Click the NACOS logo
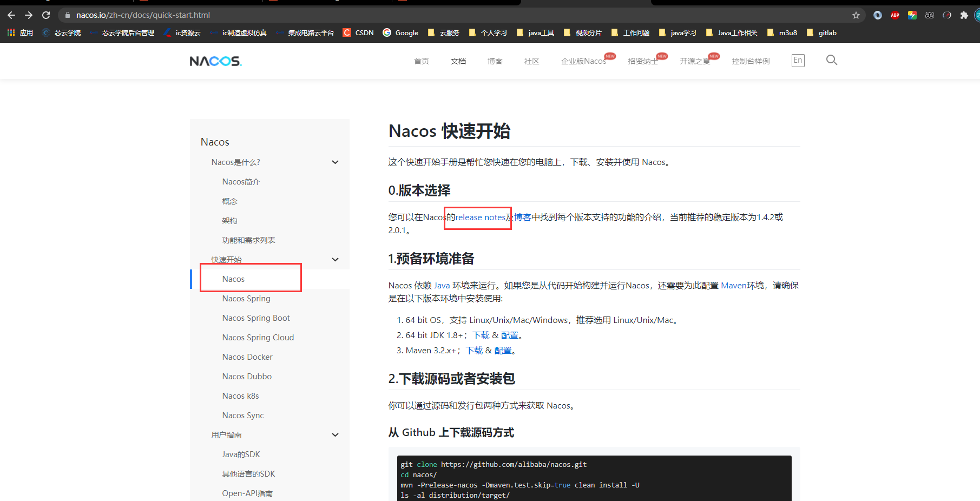 [215, 61]
